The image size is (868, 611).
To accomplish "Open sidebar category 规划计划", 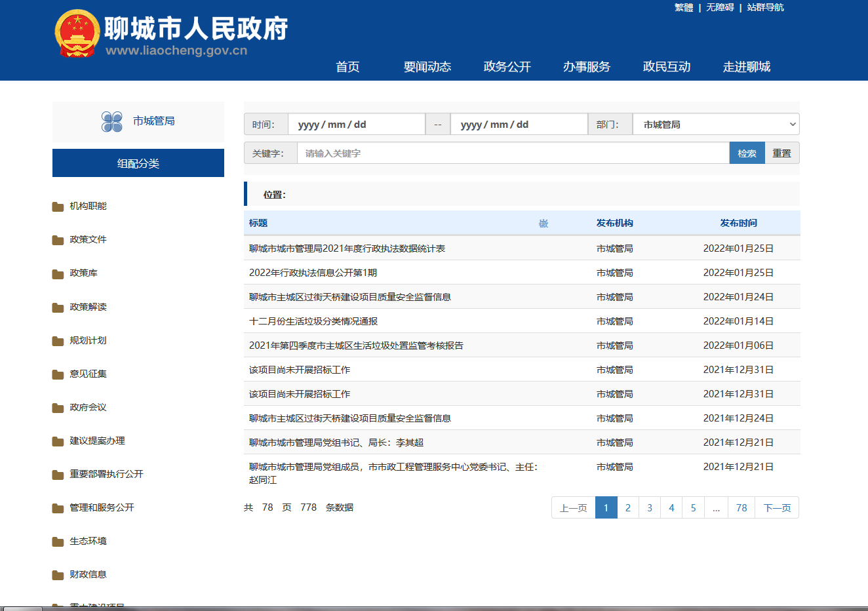I will 88,340.
